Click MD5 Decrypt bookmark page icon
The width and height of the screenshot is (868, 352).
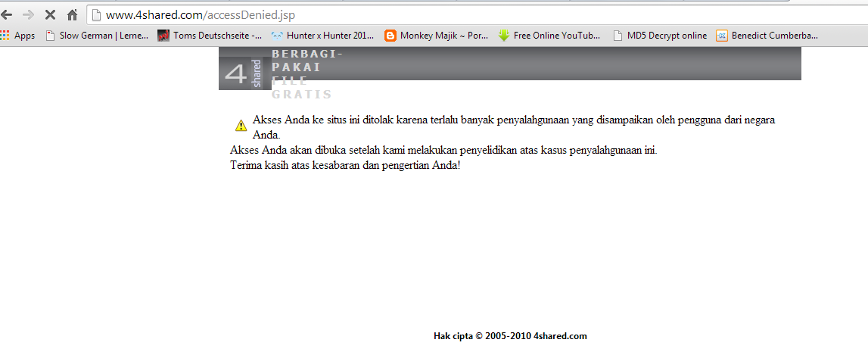click(x=618, y=36)
